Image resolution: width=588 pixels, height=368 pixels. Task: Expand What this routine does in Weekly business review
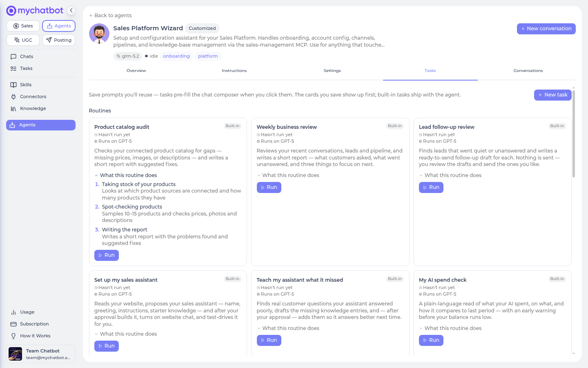(288, 175)
